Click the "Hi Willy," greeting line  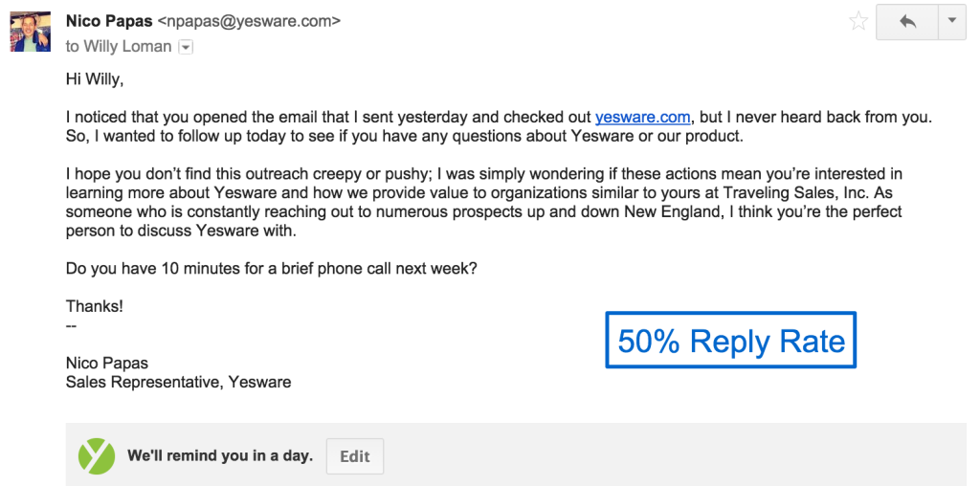click(94, 78)
